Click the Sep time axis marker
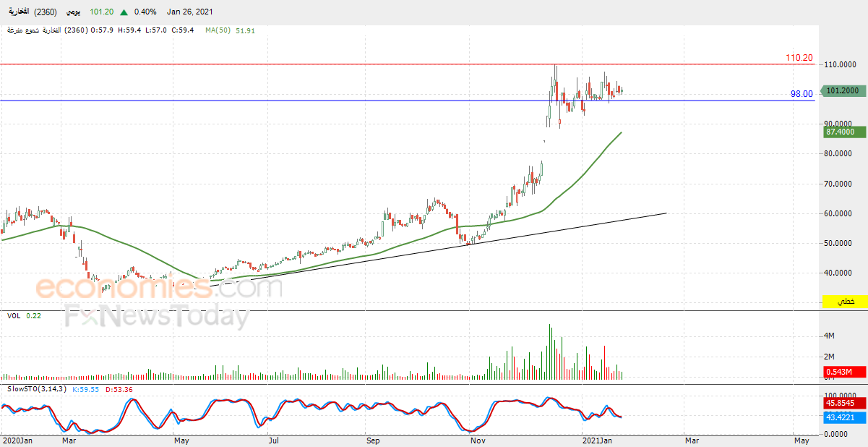Image resolution: width=868 pixels, height=447 pixels. point(372,440)
